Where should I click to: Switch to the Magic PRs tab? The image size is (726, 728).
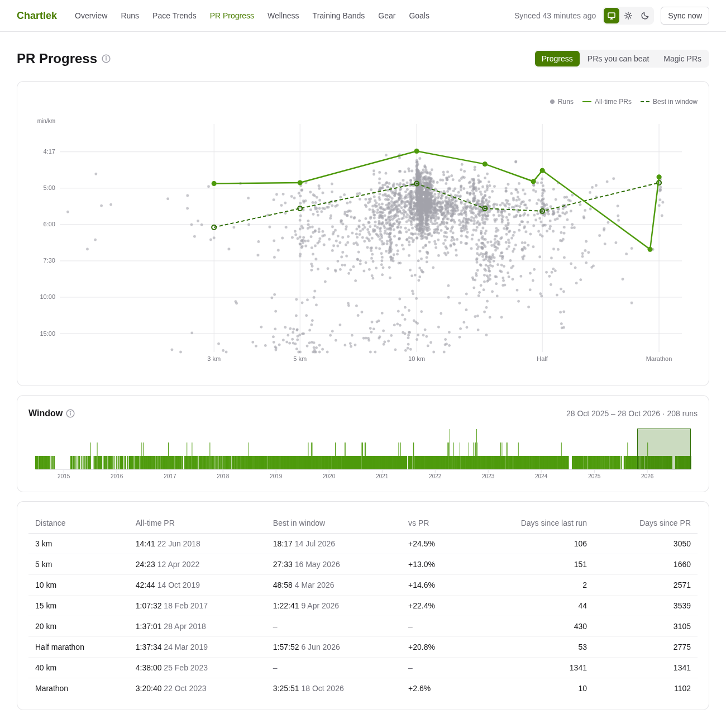(682, 59)
